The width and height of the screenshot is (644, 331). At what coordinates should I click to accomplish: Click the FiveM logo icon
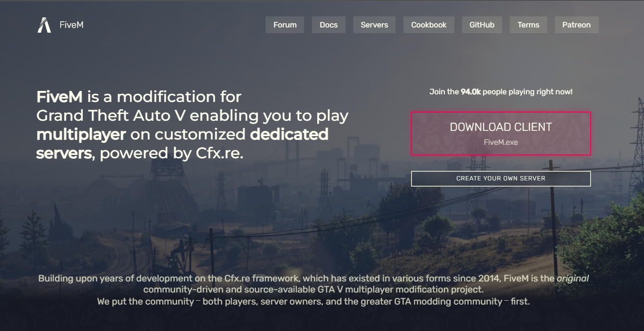[44, 25]
